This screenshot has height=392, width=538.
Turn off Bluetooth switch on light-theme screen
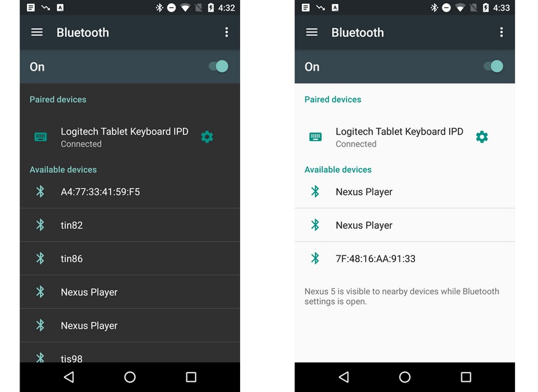[x=494, y=66]
